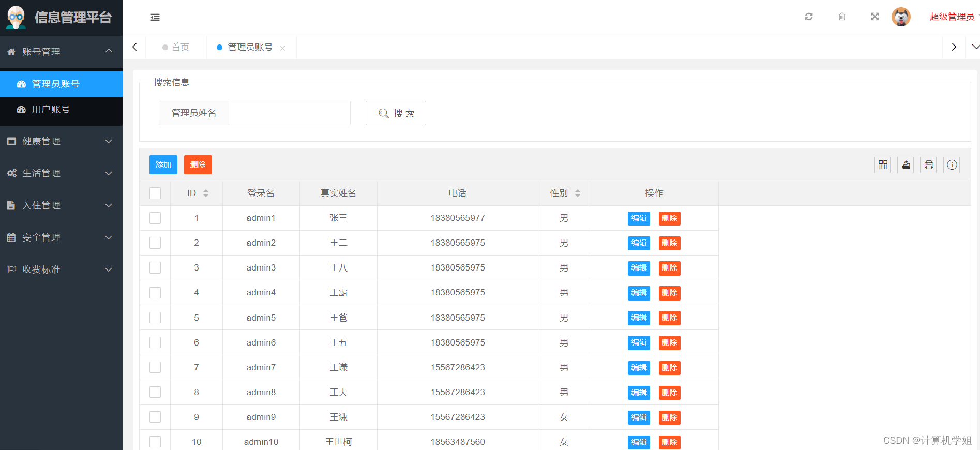Check the row for admin3
The width and height of the screenshot is (980, 450).
pos(155,267)
